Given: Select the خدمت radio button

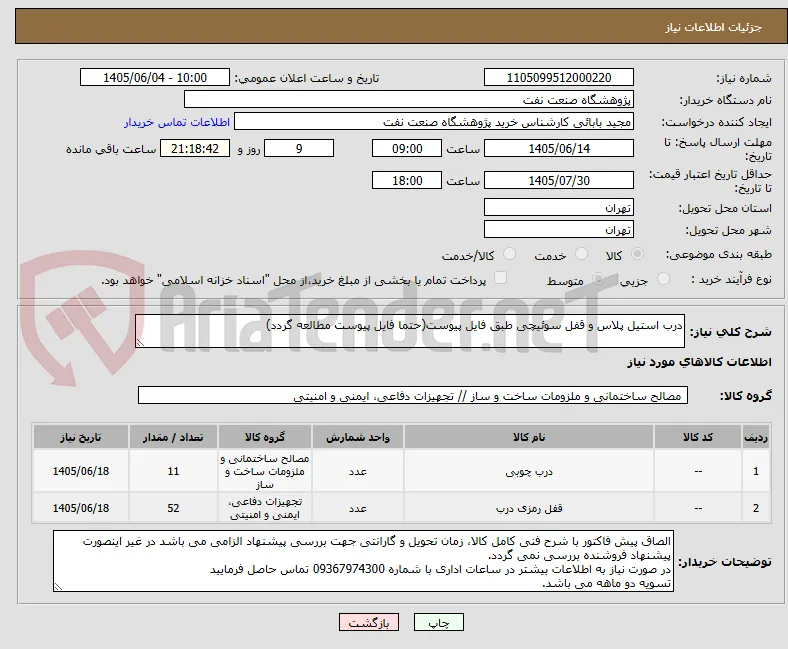Looking at the screenshot, I should click(581, 254).
